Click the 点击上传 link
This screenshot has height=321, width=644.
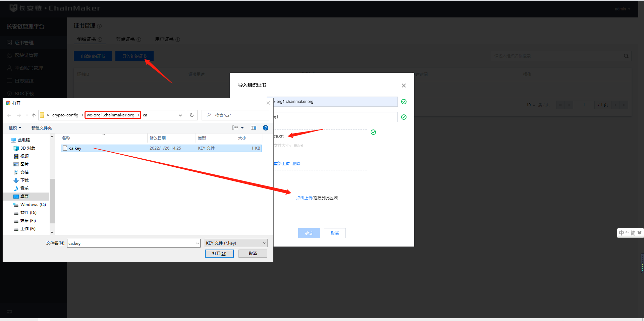pyautogui.click(x=304, y=198)
